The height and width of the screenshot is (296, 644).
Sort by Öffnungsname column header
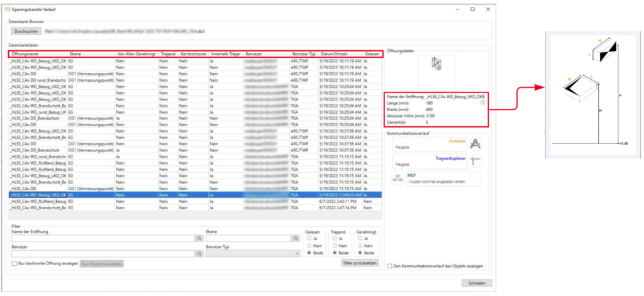click(38, 55)
